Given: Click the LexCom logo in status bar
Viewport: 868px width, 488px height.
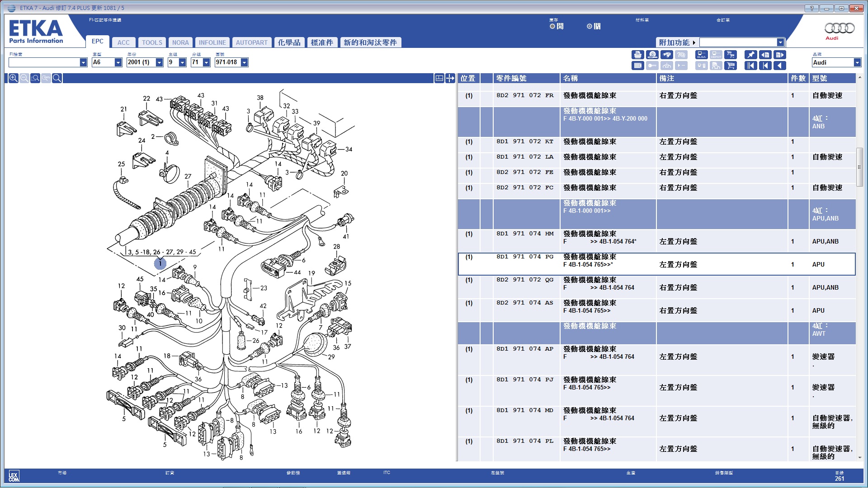Looking at the screenshot, I should [14, 476].
